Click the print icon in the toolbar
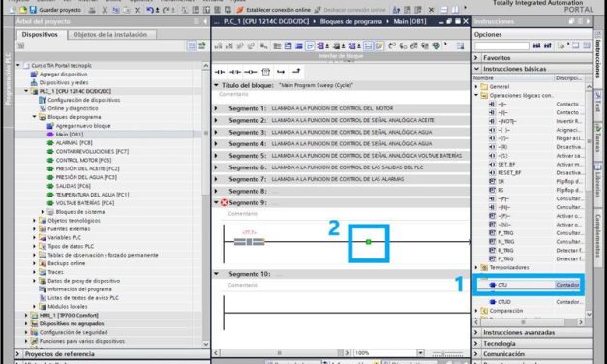 [x=92, y=10]
